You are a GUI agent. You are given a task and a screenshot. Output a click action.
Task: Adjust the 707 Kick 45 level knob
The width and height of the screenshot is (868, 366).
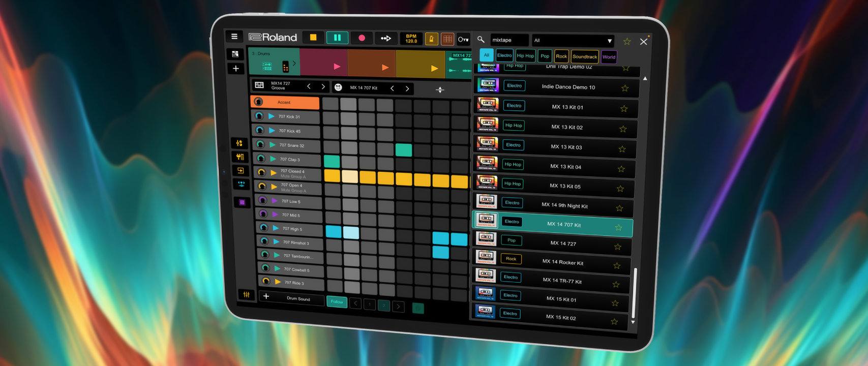click(x=260, y=130)
